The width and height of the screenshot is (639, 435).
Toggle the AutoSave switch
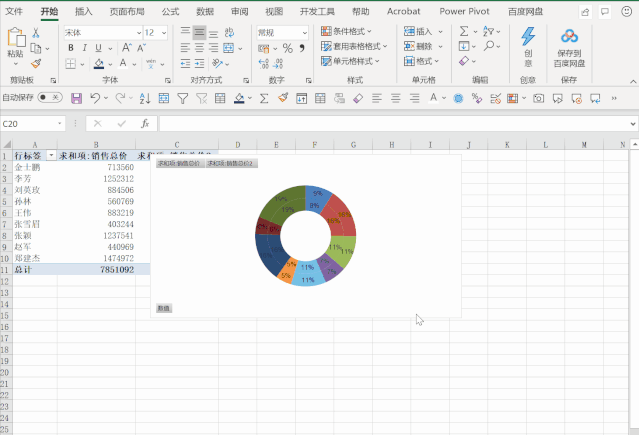[x=49, y=97]
